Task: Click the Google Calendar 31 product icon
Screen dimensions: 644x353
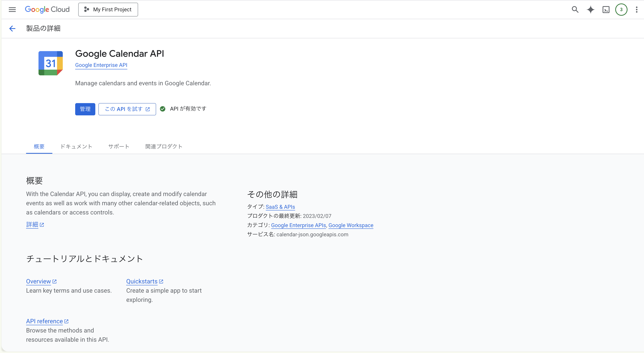Action: pos(50,63)
